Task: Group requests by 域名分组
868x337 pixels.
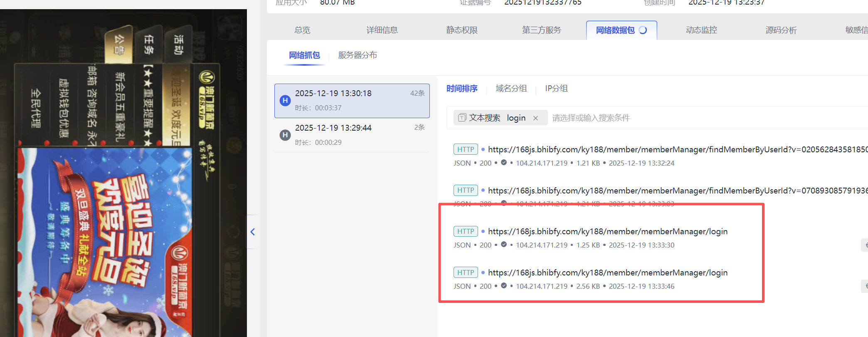Action: point(511,89)
